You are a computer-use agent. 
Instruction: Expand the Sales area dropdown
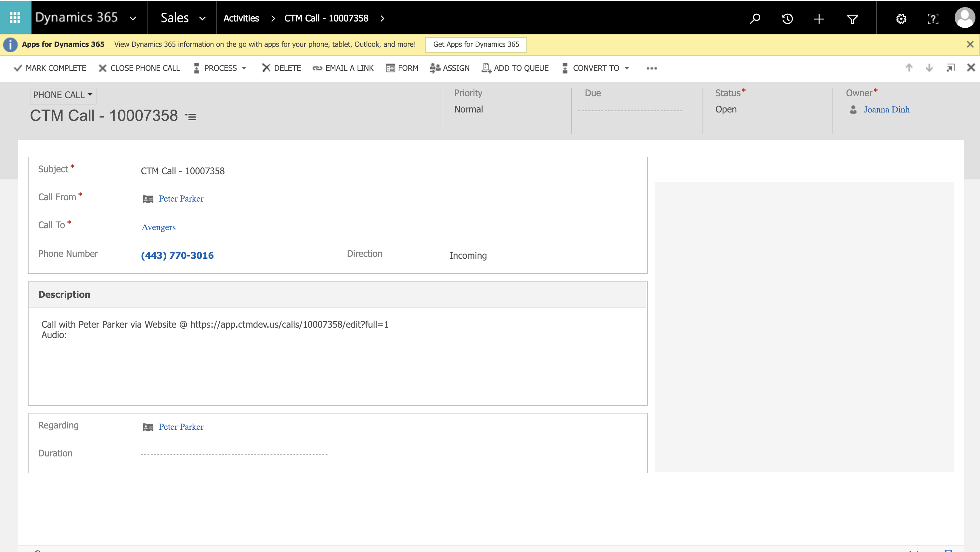[202, 18]
